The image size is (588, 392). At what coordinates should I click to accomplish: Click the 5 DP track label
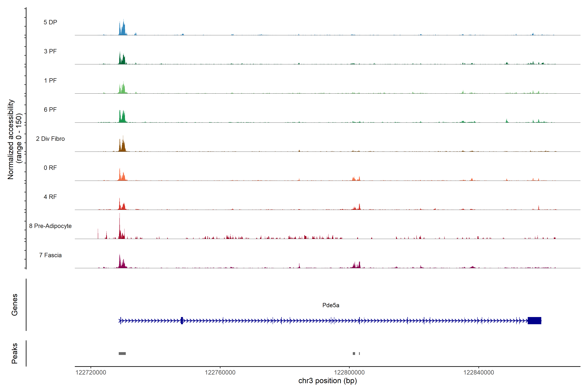[x=50, y=22]
